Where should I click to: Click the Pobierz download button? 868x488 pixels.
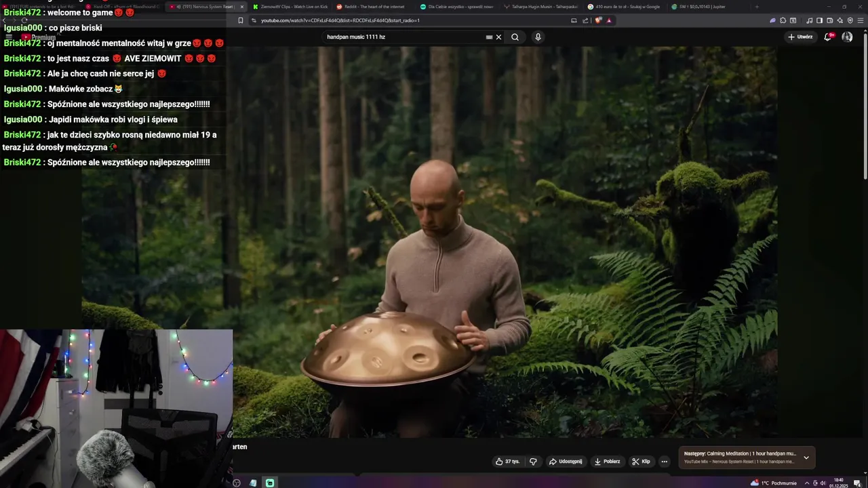pyautogui.click(x=607, y=462)
